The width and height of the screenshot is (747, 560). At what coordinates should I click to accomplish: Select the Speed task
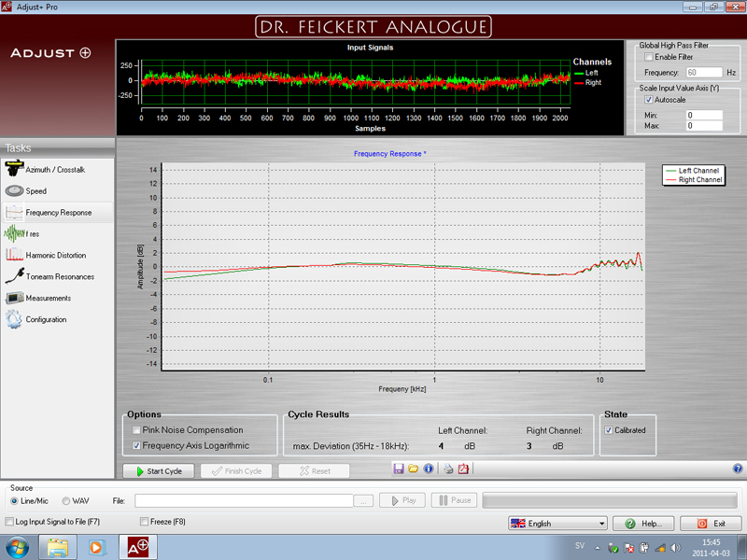35,191
